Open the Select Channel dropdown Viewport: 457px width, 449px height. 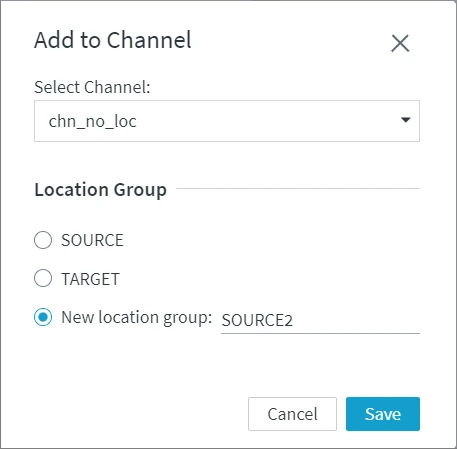227,121
